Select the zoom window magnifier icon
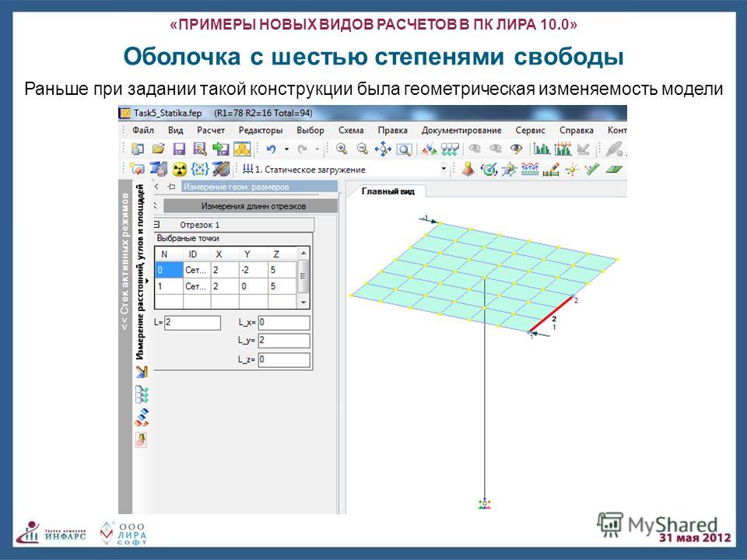This screenshot has height=560, width=747. click(404, 149)
